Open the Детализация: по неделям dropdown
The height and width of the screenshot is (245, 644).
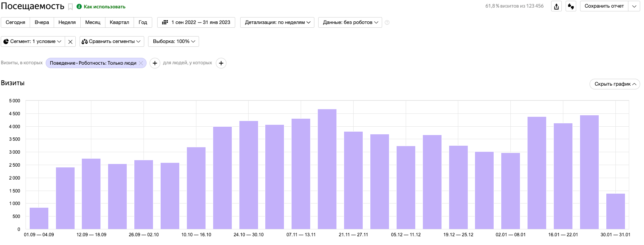pos(277,22)
